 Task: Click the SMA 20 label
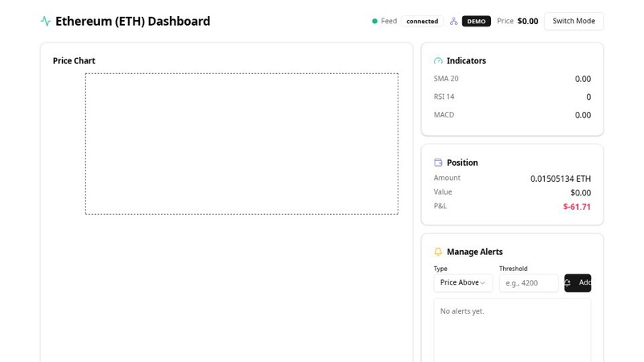click(x=446, y=78)
